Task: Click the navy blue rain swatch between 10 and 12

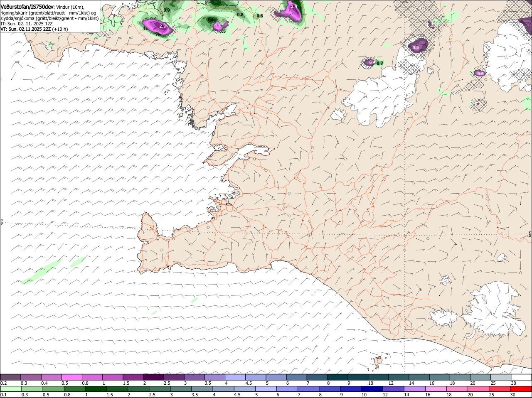Action: pyautogui.click(x=372, y=389)
